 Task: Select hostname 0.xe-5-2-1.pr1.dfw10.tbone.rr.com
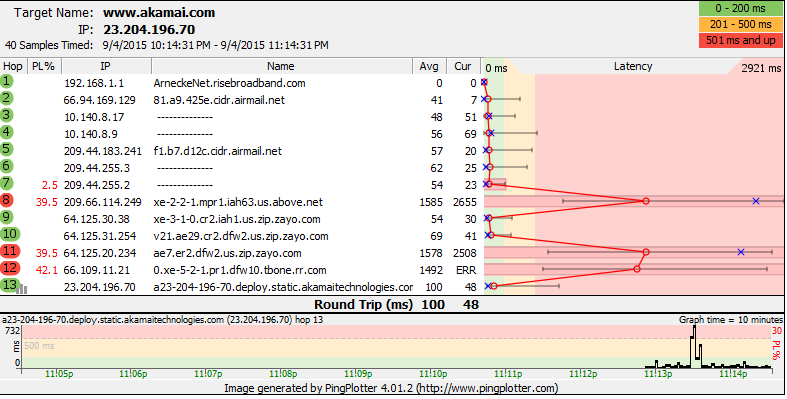coord(240,271)
